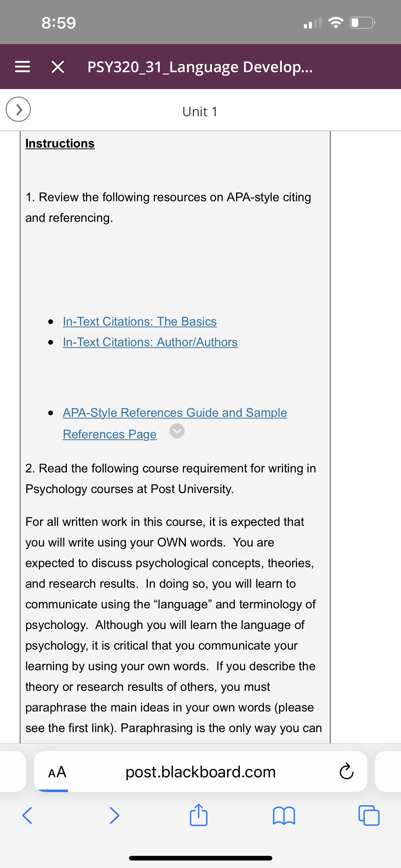The image size is (401, 868).
Task: Open In-Text Citations: The Basics link
Action: (x=140, y=321)
